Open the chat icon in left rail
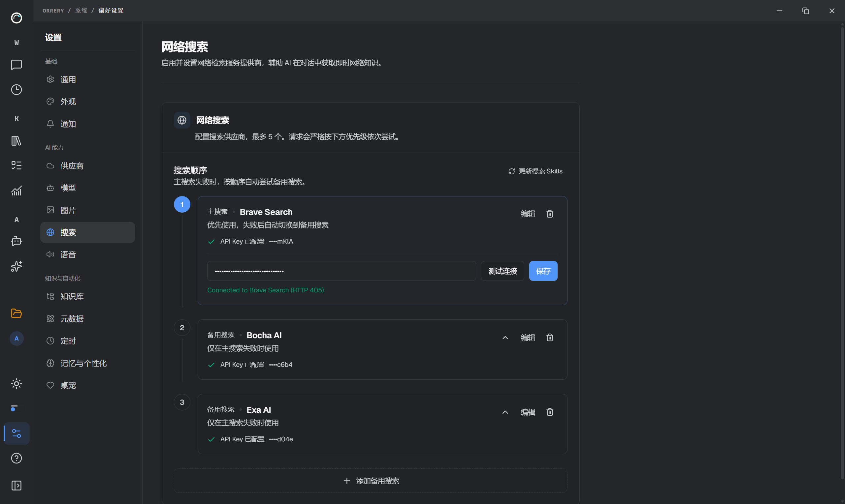The width and height of the screenshot is (845, 504). point(16,65)
